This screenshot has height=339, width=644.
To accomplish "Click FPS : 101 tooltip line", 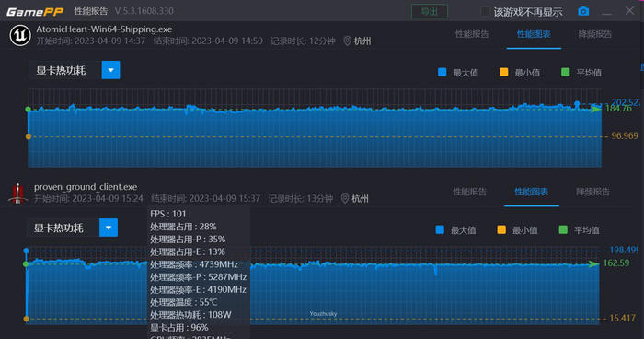I will click(x=168, y=214).
